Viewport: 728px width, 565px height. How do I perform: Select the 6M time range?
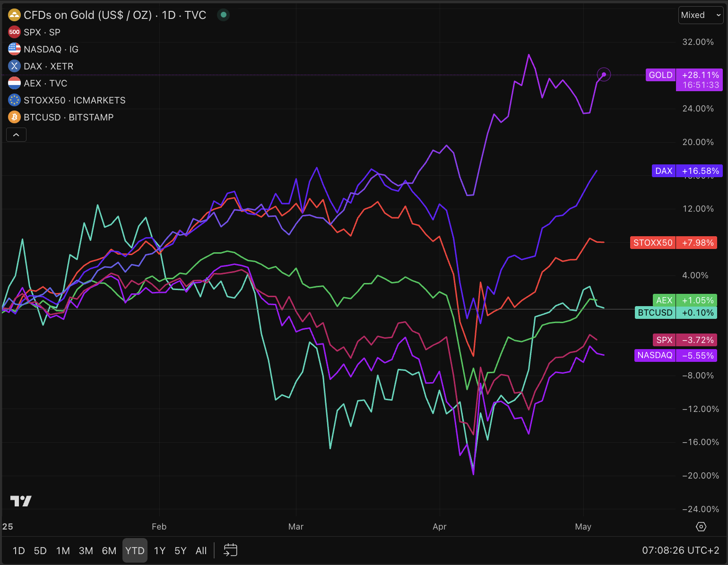109,551
